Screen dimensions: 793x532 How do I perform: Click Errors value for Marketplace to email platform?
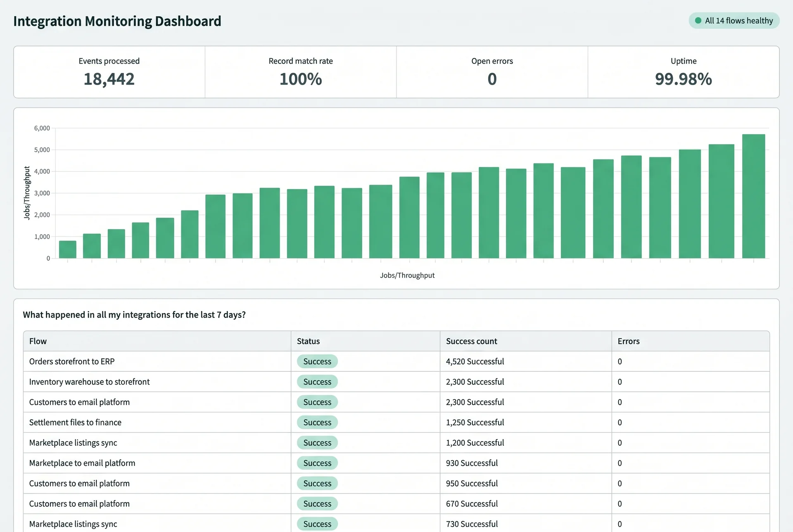[x=620, y=463]
